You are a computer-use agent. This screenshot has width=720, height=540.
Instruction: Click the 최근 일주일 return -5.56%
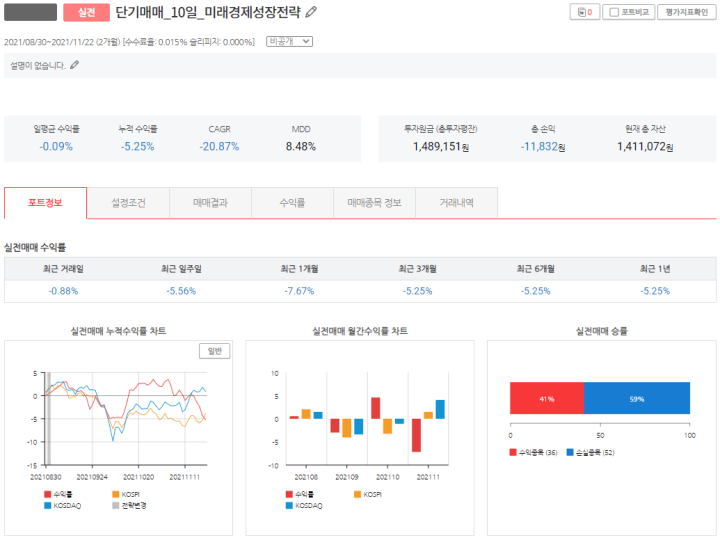pos(181,291)
